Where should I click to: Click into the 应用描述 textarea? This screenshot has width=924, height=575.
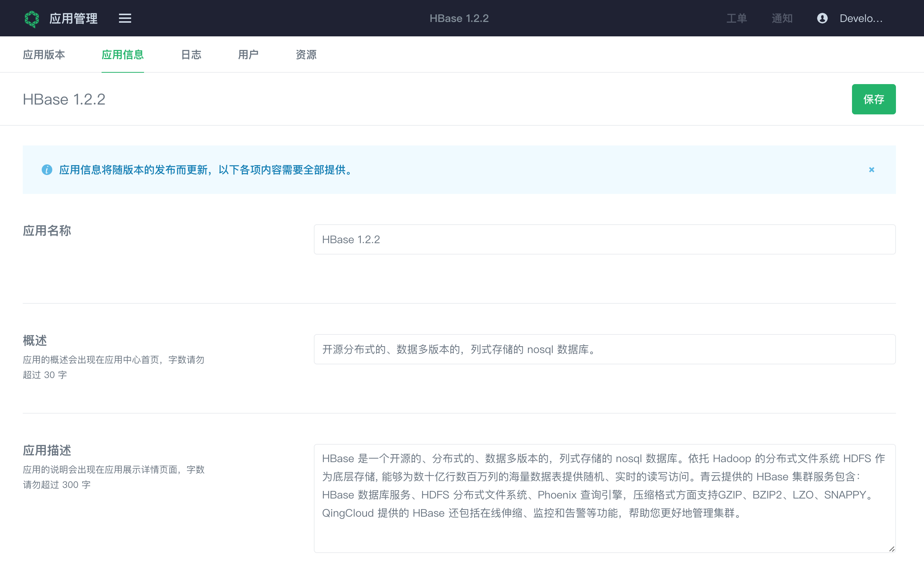click(x=605, y=498)
